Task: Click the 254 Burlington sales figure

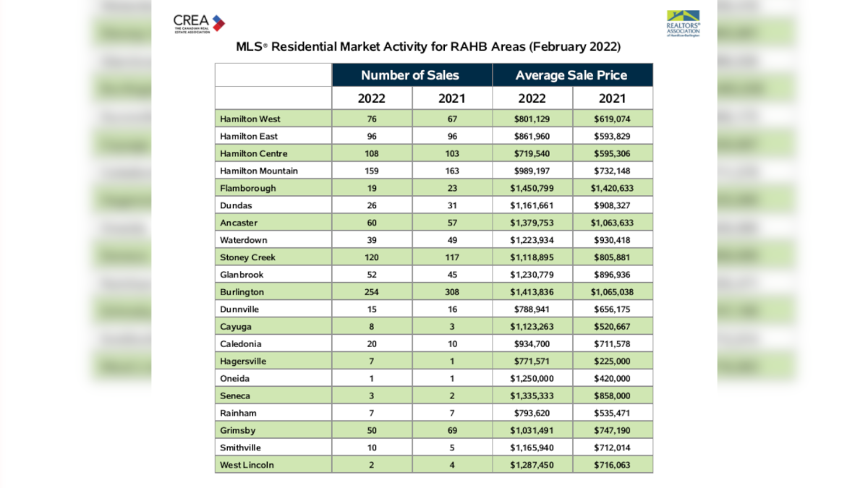Action: tap(371, 291)
